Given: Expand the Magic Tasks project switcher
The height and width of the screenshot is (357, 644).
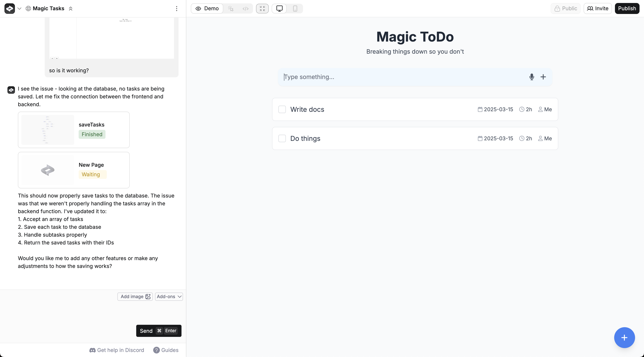Looking at the screenshot, I should (71, 9).
